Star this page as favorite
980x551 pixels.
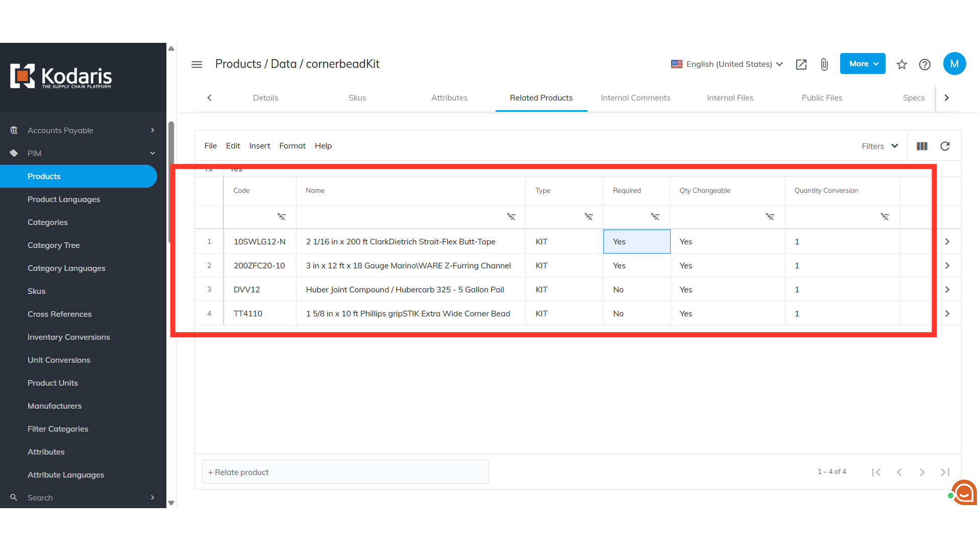pos(902,64)
